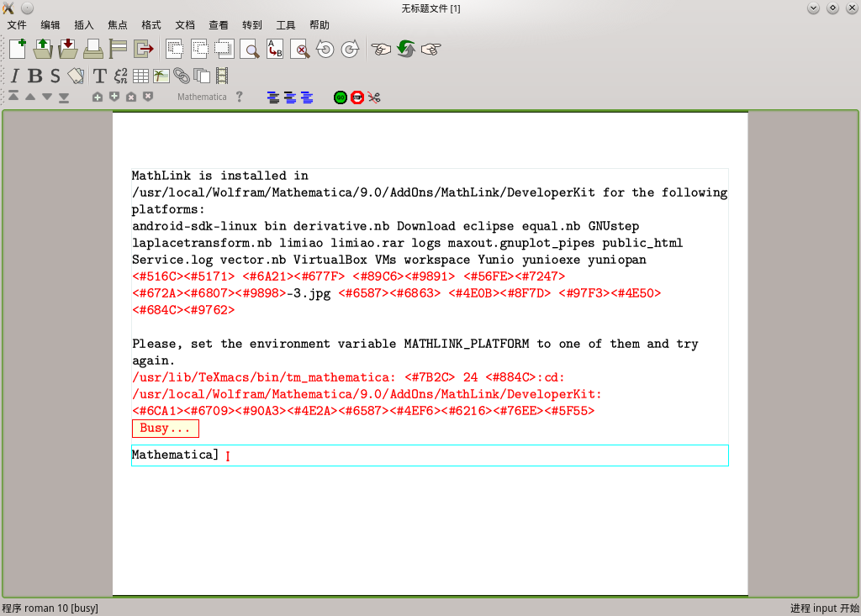Insert a mathematical formula
The width and height of the screenshot is (861, 616).
click(120, 76)
